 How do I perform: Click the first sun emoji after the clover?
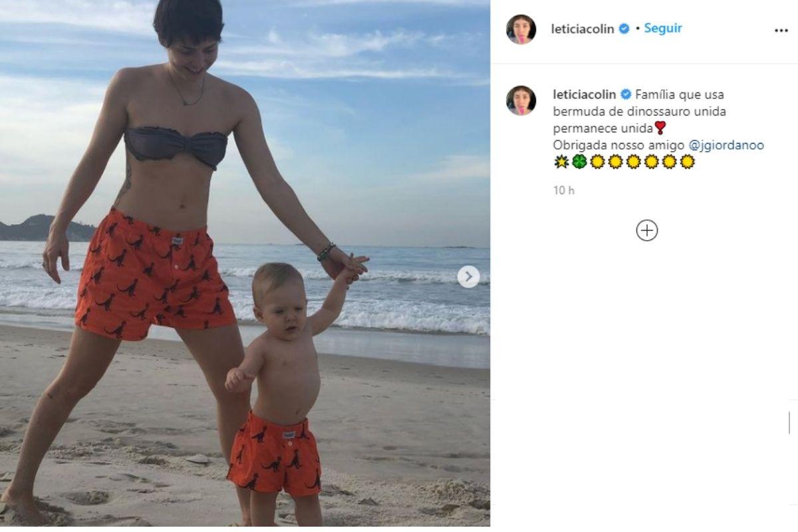click(597, 162)
